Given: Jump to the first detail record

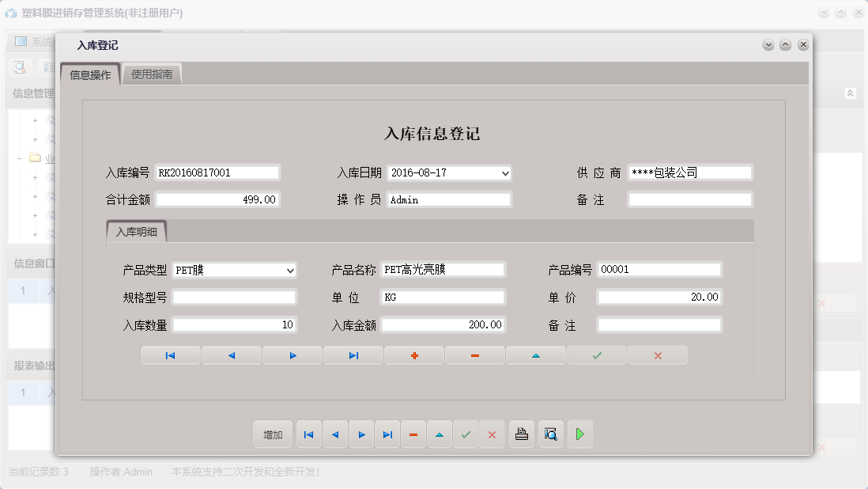Looking at the screenshot, I should (169, 354).
